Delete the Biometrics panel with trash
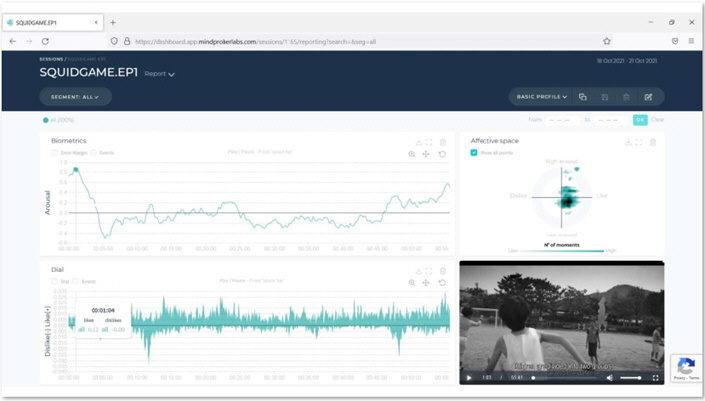The width and height of the screenshot is (705, 401). pyautogui.click(x=443, y=143)
